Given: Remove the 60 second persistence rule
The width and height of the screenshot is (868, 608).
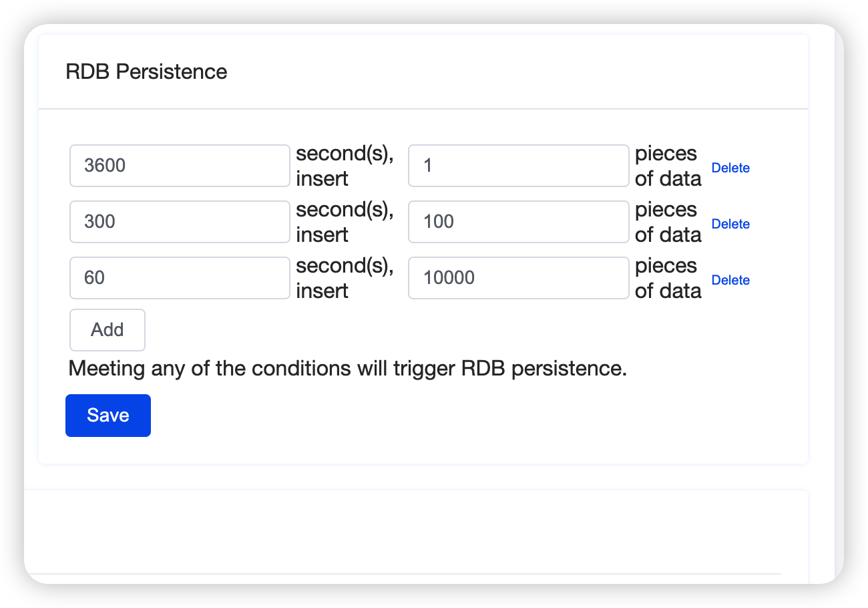Looking at the screenshot, I should 730,281.
